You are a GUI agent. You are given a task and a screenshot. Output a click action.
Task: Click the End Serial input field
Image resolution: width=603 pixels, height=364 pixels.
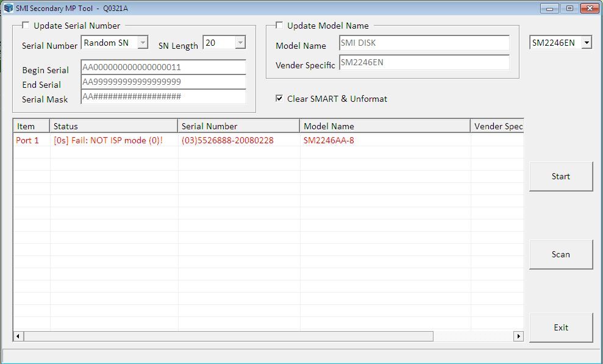pos(163,82)
